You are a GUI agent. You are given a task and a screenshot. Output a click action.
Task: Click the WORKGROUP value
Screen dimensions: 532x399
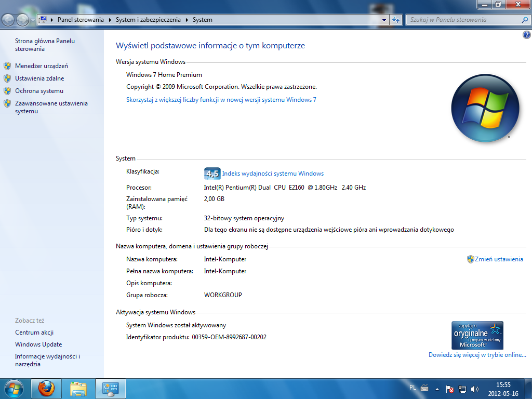223,295
